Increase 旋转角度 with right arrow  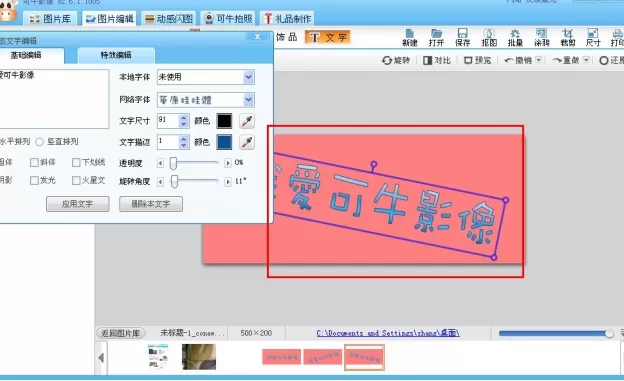click(228, 182)
